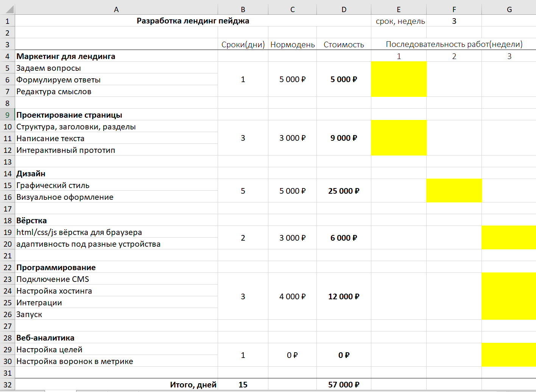Image resolution: width=536 pixels, height=392 pixels.
Task: Select the "Сроки(дни)" header cell
Action: pyautogui.click(x=243, y=45)
